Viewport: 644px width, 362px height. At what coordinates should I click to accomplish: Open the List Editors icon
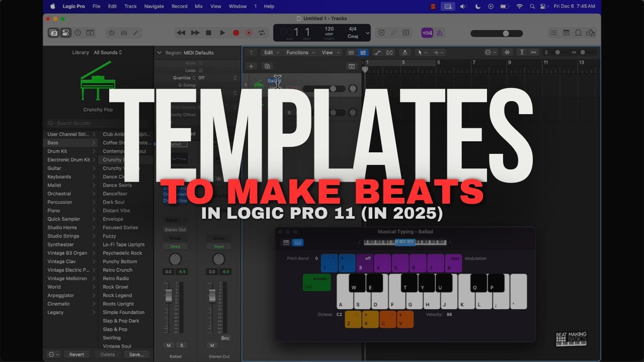[x=553, y=33]
